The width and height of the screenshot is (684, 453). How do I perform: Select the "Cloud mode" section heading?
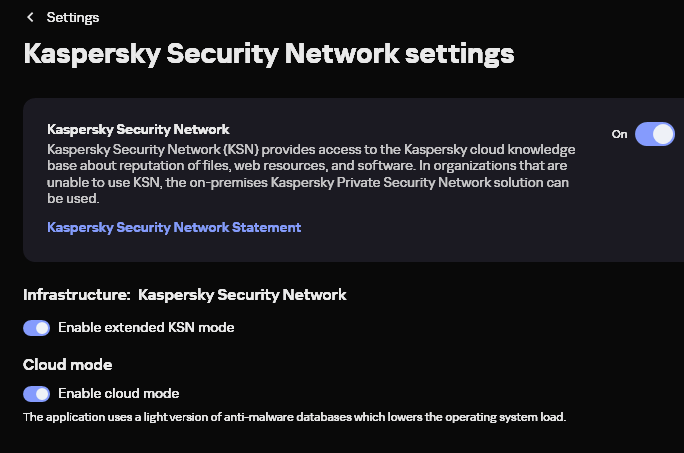tap(68, 364)
